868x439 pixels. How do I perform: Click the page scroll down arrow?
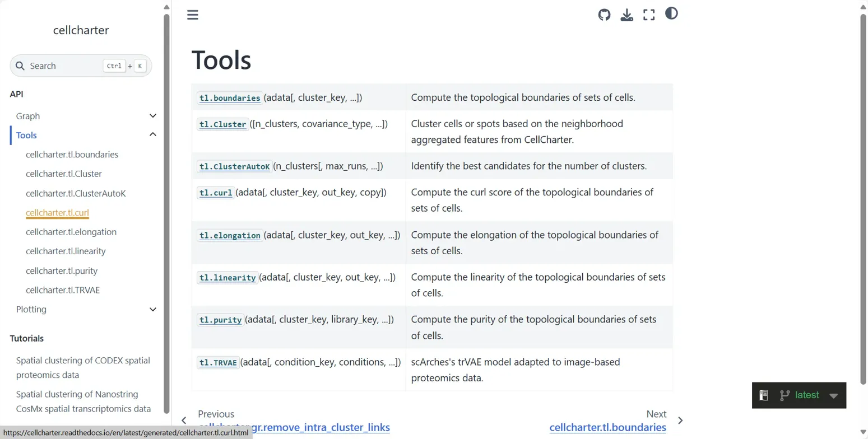pyautogui.click(x=864, y=432)
